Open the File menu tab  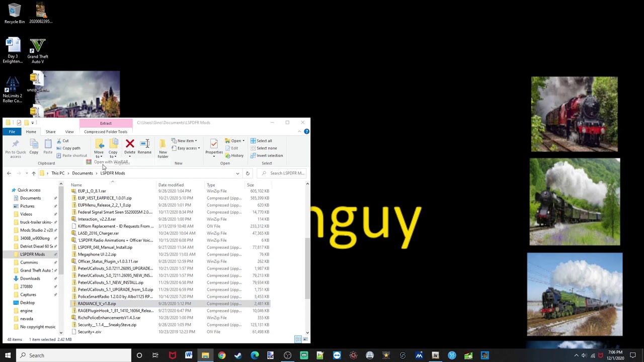coord(12,132)
